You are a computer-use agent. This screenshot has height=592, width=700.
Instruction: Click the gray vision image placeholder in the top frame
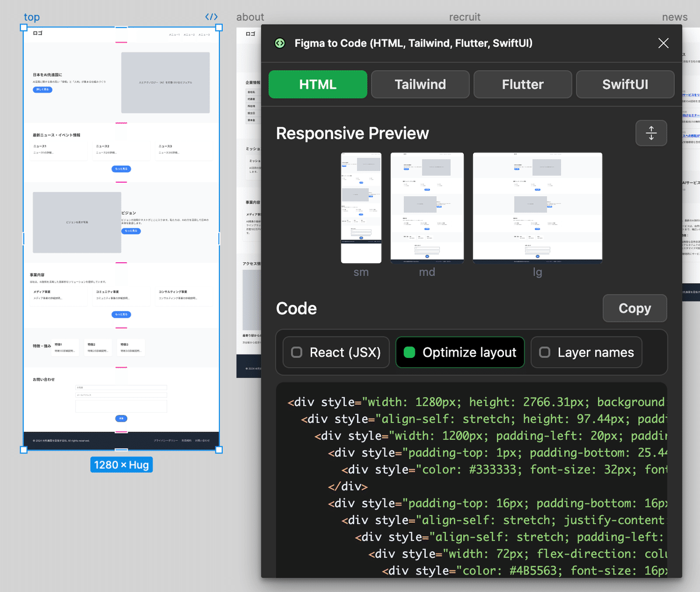tap(77, 222)
